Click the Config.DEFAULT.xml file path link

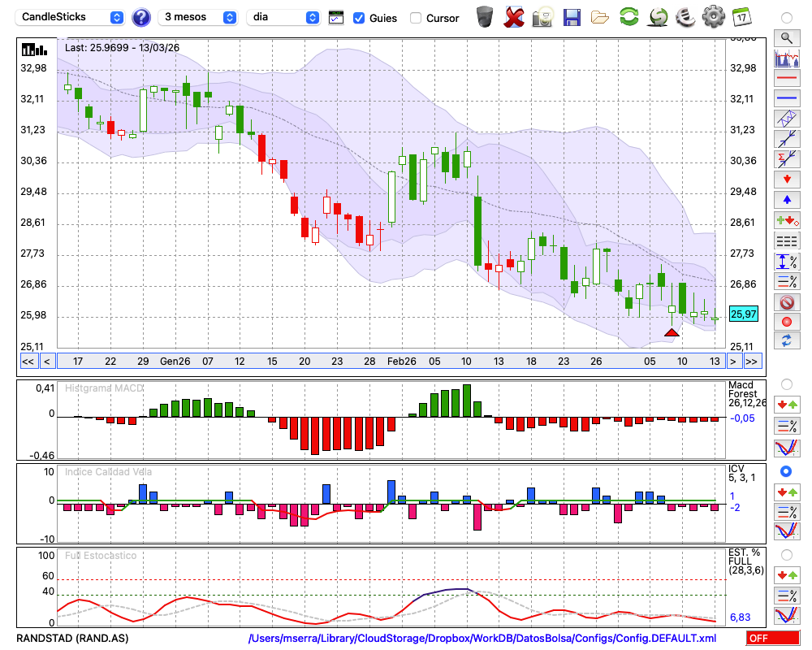pos(482,639)
